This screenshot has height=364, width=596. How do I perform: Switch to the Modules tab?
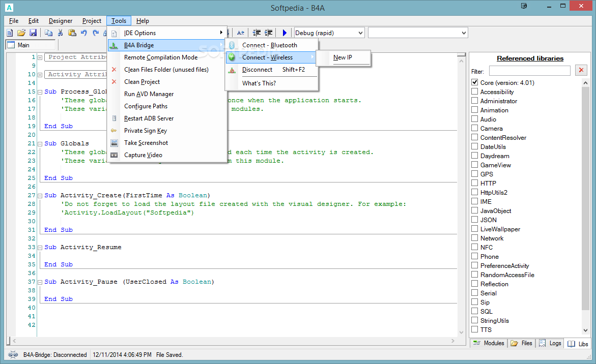pyautogui.click(x=489, y=343)
